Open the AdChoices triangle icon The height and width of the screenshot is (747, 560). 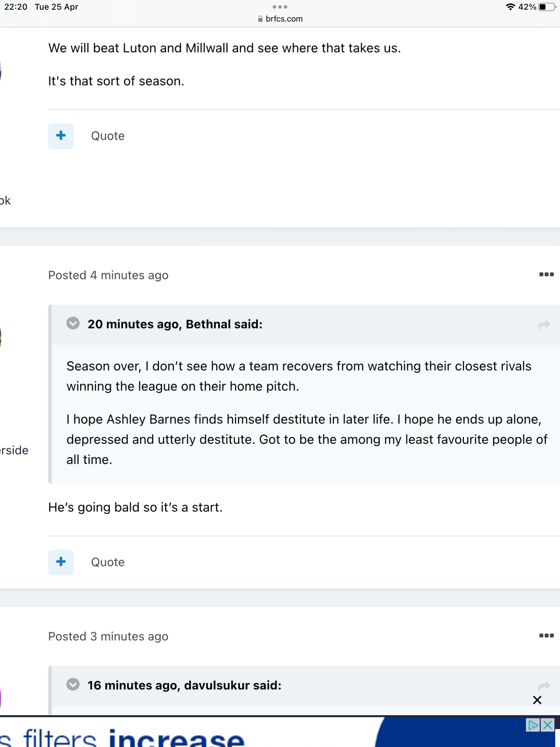coord(533,725)
